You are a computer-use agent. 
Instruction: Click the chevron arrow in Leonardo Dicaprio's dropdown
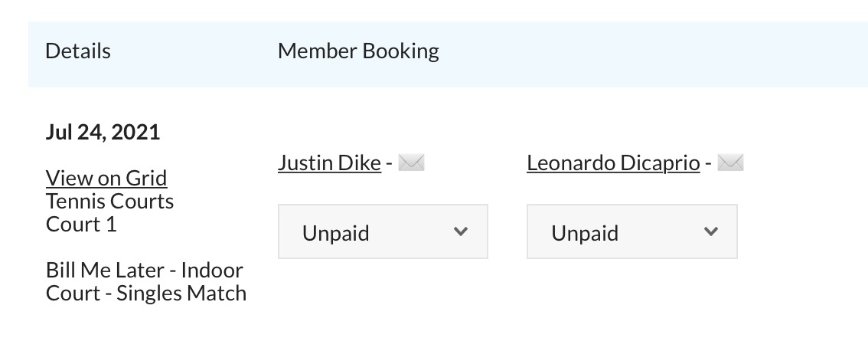tap(710, 231)
